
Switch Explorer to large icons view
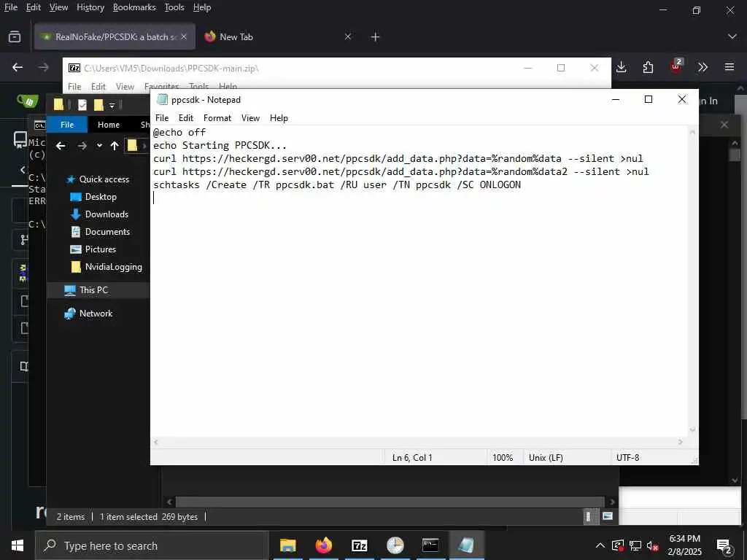coord(608,517)
